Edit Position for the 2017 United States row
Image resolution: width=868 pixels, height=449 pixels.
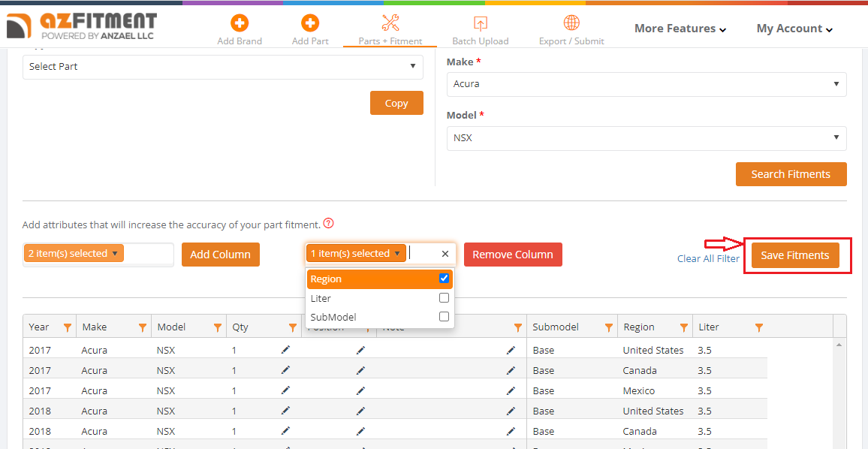[361, 350]
